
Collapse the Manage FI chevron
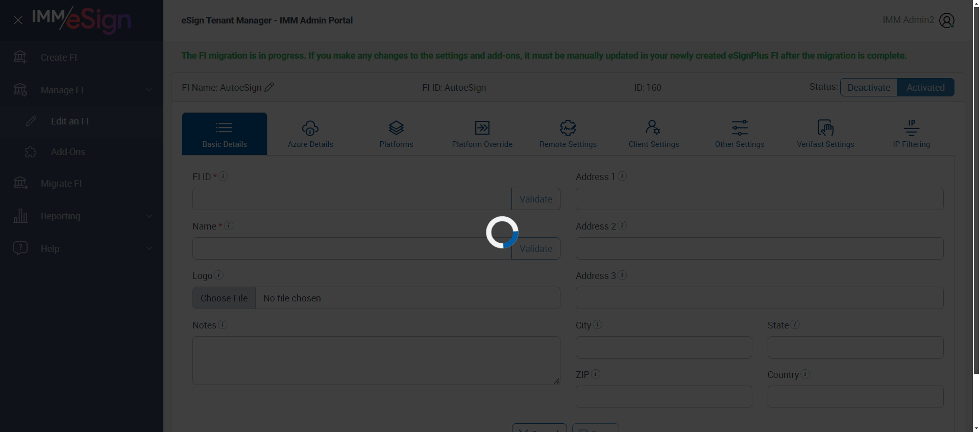[149, 90]
